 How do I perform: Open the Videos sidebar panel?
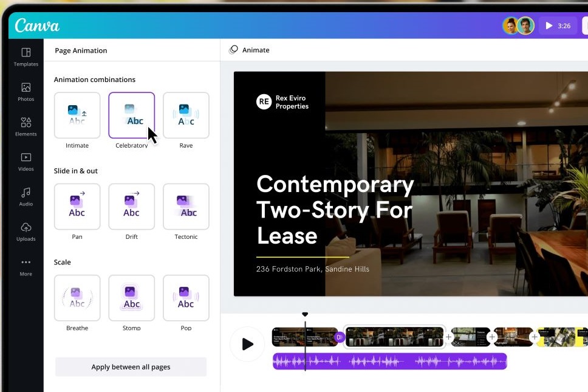(26, 162)
